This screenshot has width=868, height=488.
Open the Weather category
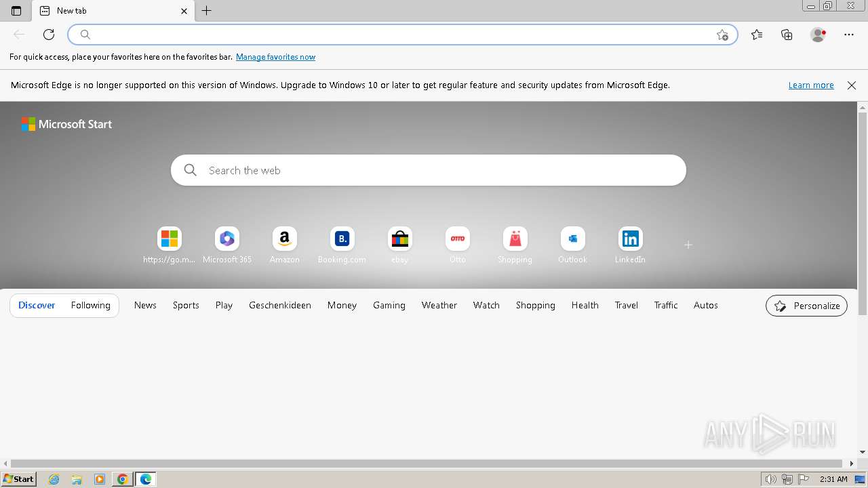pos(439,306)
